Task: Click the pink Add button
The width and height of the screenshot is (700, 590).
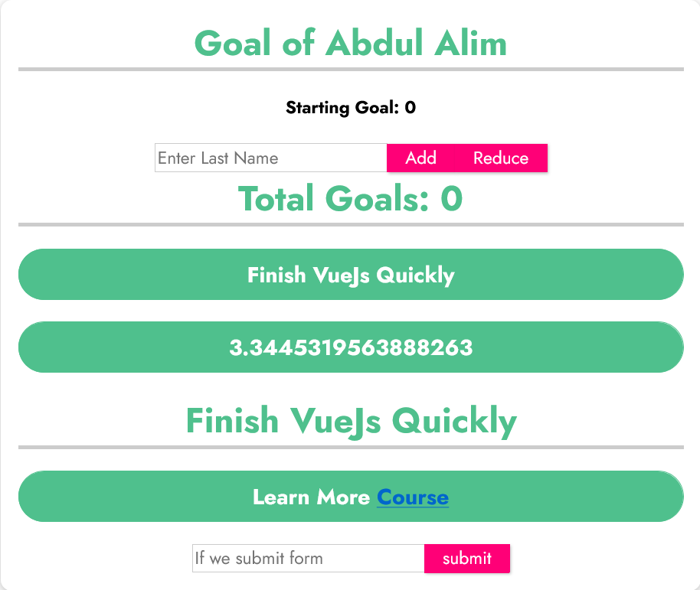Action: pyautogui.click(x=420, y=158)
